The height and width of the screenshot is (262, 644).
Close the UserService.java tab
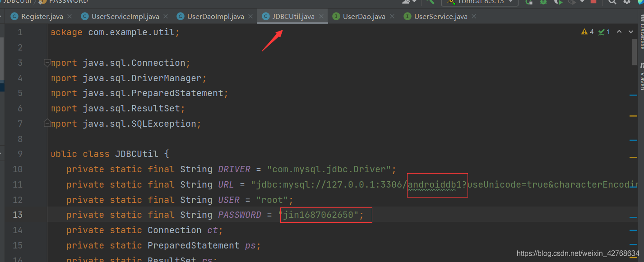coord(473,17)
